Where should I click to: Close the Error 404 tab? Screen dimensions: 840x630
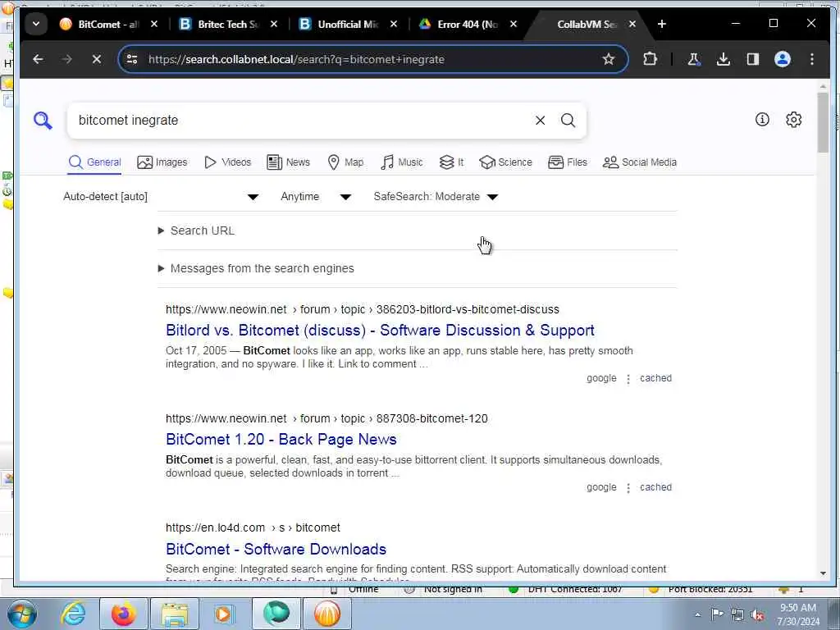[x=514, y=24]
